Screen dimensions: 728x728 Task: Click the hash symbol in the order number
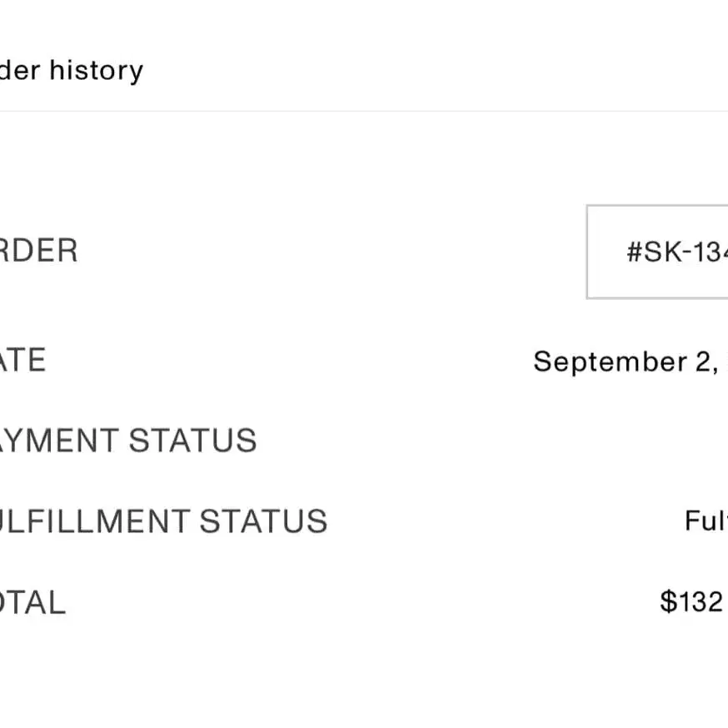click(636, 252)
